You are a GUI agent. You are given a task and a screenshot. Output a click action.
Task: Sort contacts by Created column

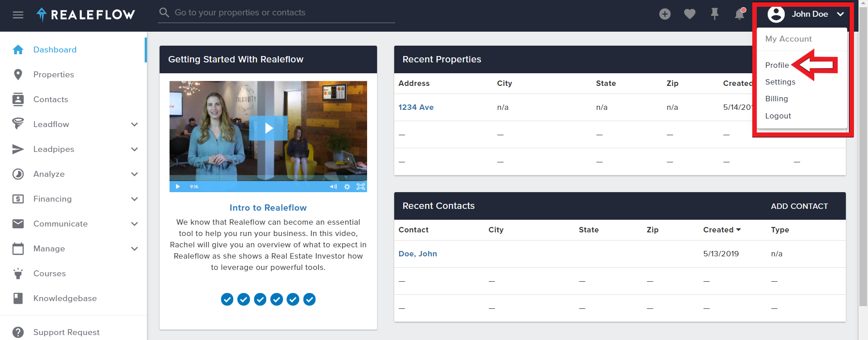click(x=722, y=230)
